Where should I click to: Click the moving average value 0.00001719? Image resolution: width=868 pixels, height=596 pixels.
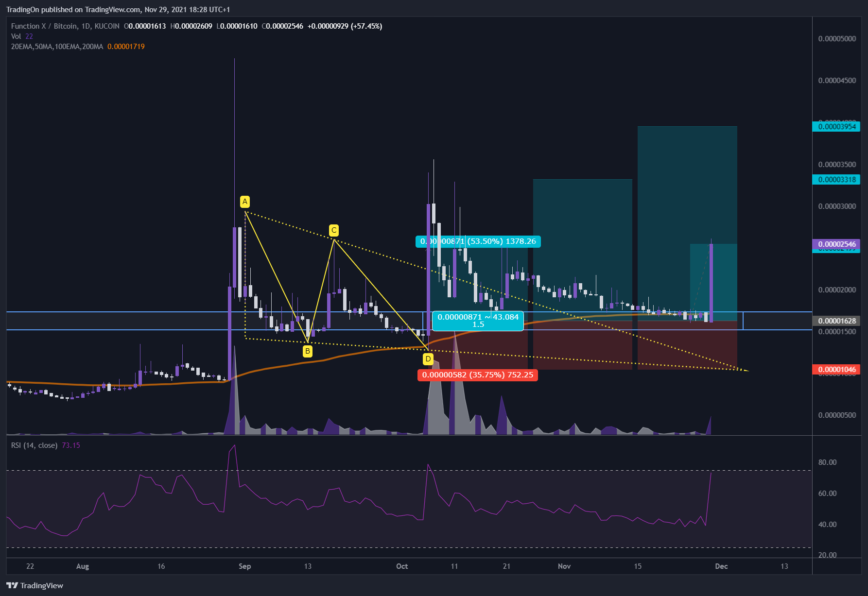point(126,47)
